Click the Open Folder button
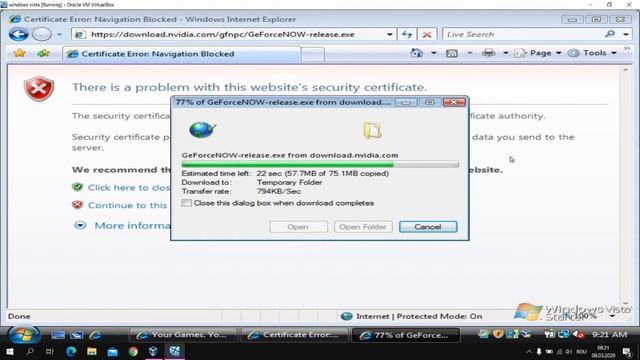The height and width of the screenshot is (360, 640). point(363,227)
